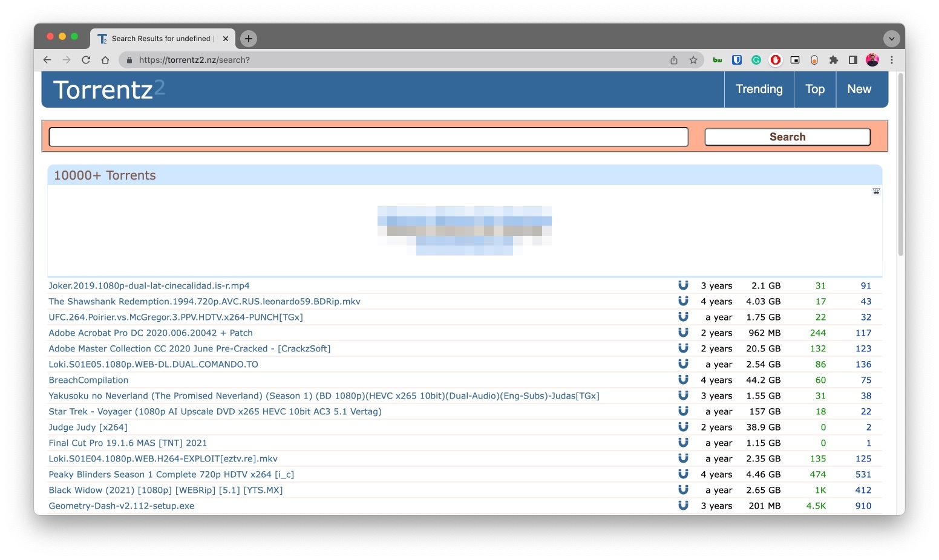Expand the tab search chevron at top right

[891, 38]
